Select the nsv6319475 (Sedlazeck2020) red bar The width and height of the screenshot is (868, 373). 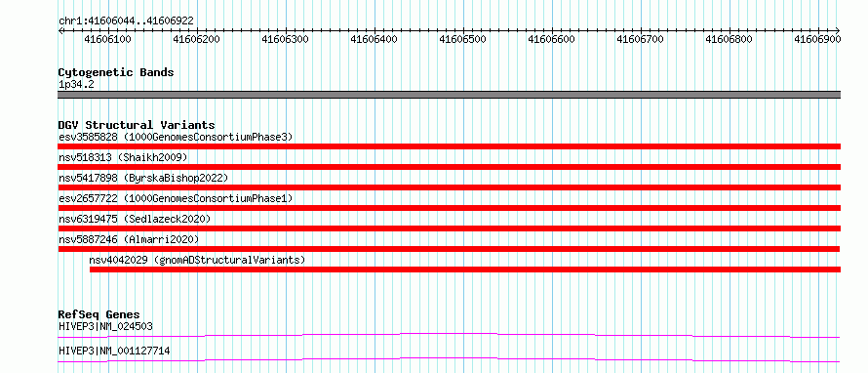tap(449, 228)
